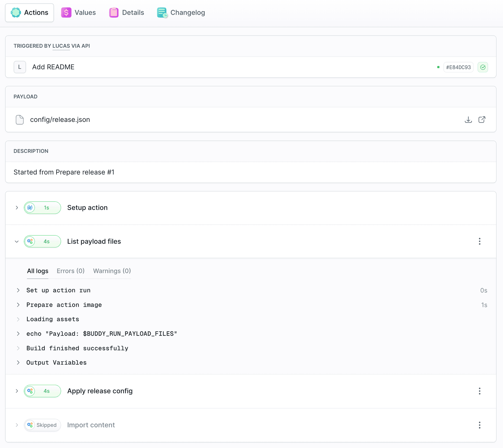Viewport: 503px width, 448px height.
Task: Expand the echo Payload command log
Action: (x=18, y=334)
